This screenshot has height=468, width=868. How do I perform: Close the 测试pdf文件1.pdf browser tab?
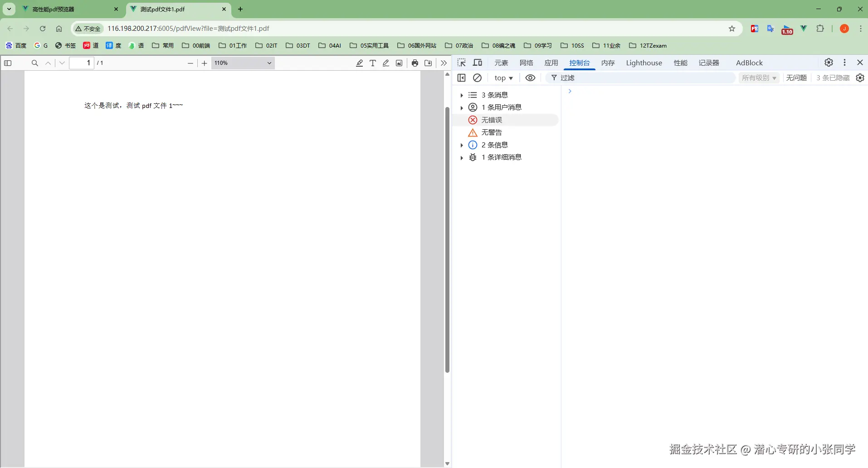coord(224,9)
